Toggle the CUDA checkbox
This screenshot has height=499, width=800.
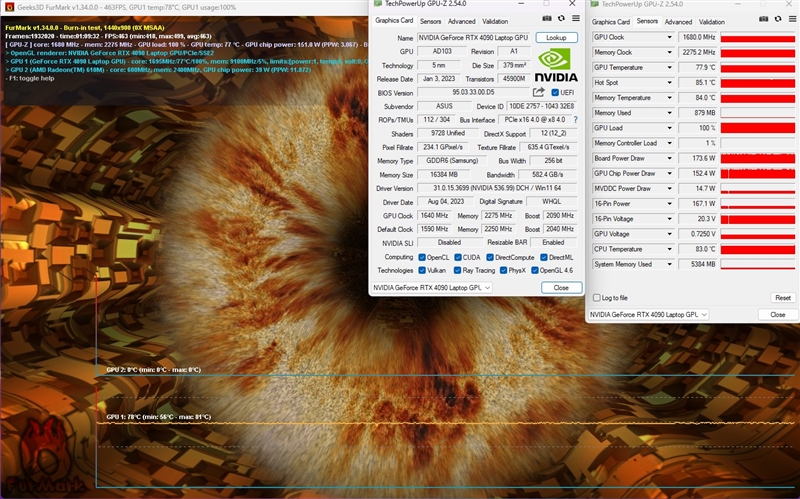[458, 257]
